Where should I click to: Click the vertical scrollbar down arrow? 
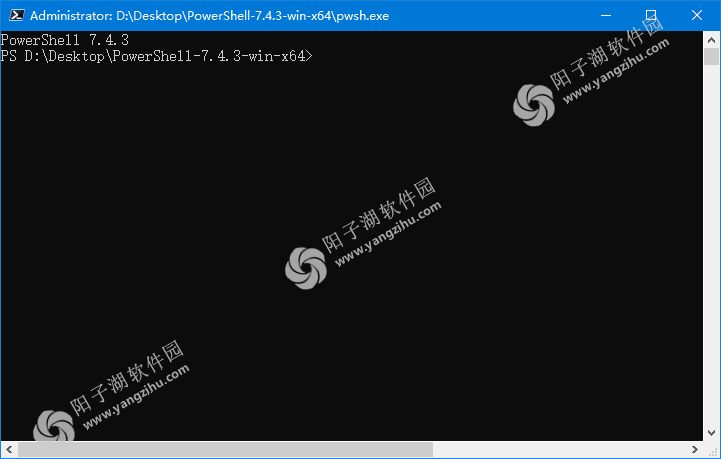pos(711,433)
